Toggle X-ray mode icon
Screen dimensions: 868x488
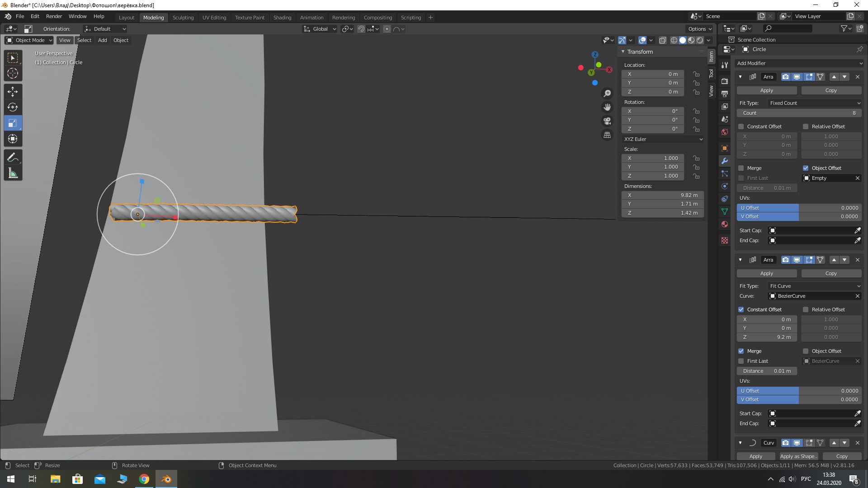(x=662, y=40)
